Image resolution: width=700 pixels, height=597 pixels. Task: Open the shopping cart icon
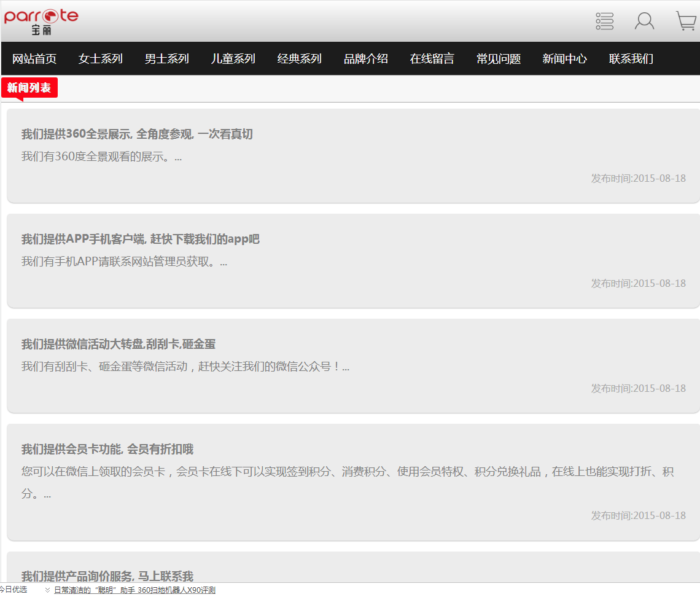tap(685, 21)
